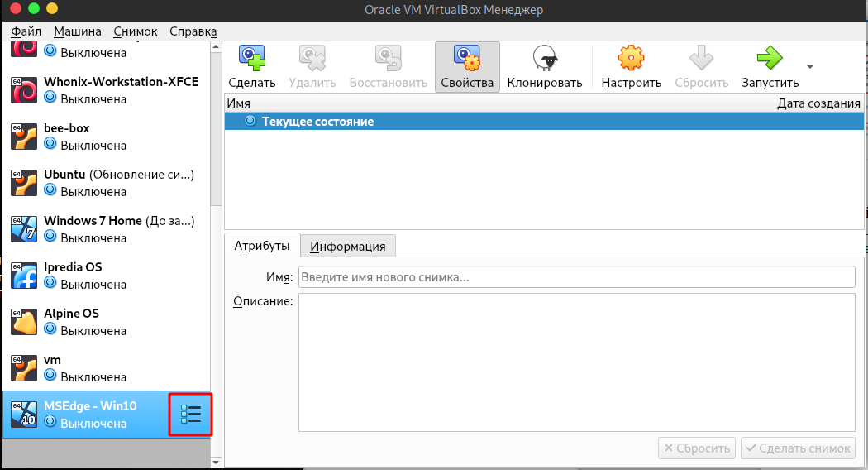Select the Windows 7 Home (До за...) entry
868x470 pixels.
119,221
